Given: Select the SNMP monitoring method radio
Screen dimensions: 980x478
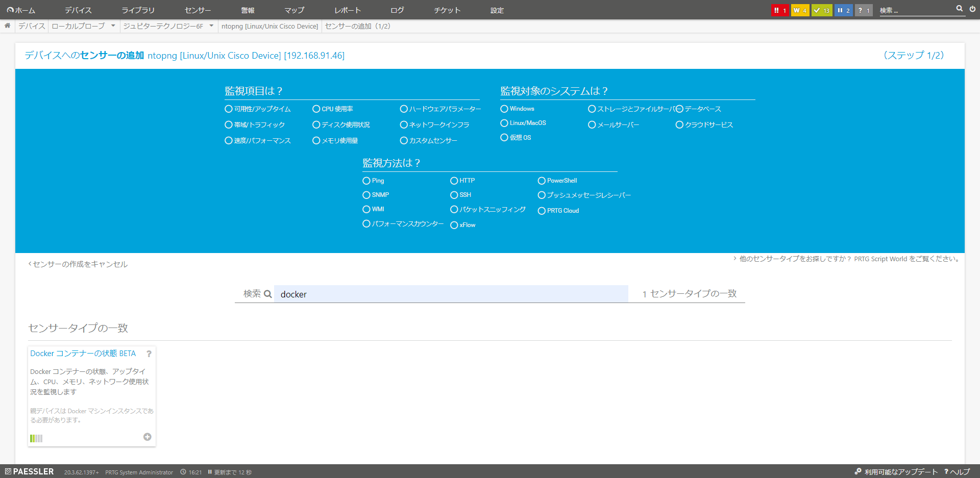Looking at the screenshot, I should 366,195.
